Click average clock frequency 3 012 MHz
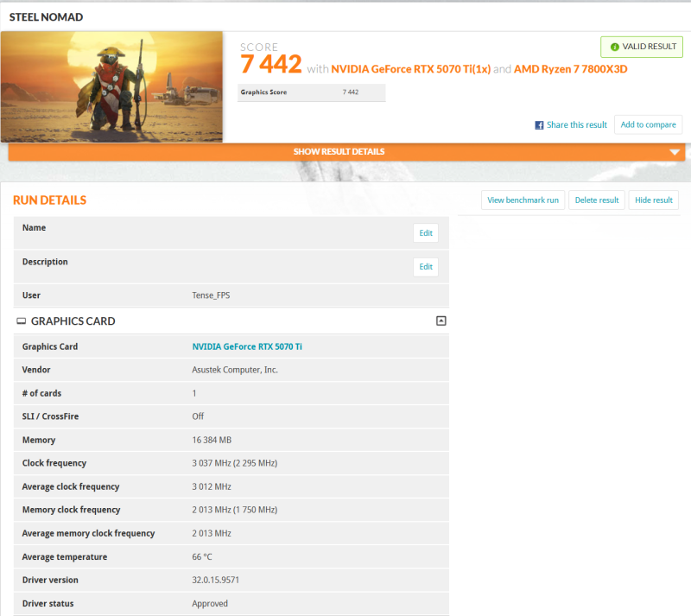 [212, 486]
